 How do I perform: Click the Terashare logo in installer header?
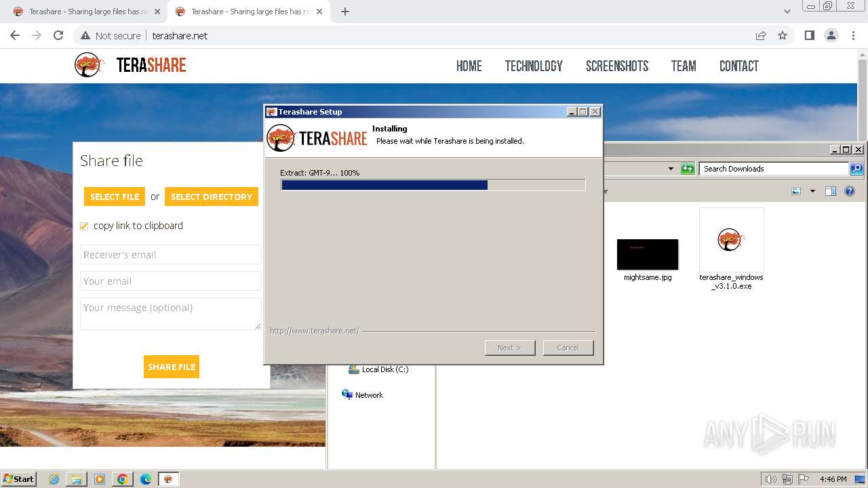pyautogui.click(x=317, y=138)
